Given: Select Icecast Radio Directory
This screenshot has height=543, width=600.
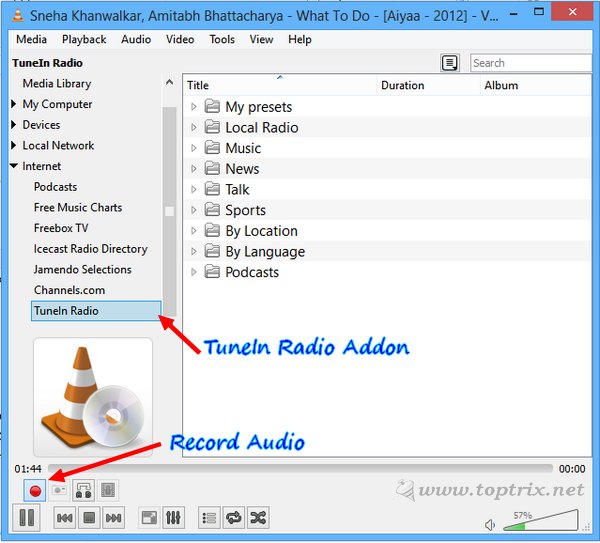Looking at the screenshot, I should (91, 249).
